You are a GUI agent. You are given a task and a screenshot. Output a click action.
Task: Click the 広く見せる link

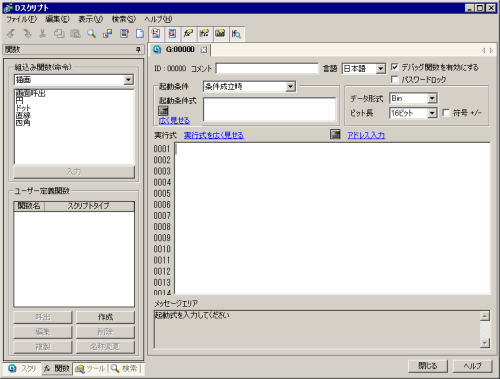coord(174,121)
